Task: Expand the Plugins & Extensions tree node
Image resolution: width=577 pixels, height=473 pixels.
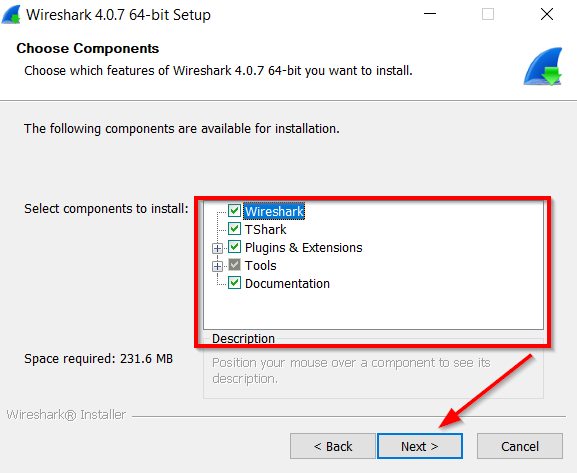Action: 217,248
